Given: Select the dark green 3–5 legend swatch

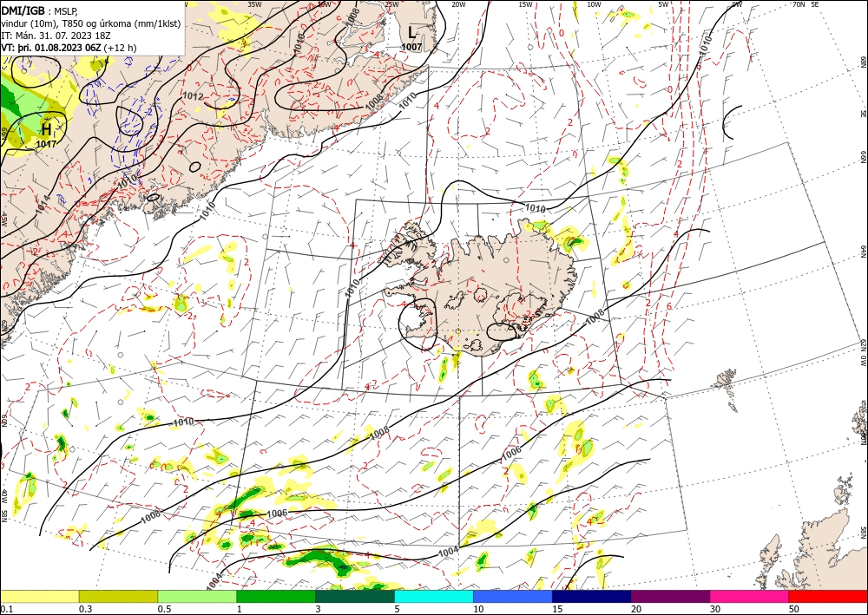Looking at the screenshot, I should (355, 596).
